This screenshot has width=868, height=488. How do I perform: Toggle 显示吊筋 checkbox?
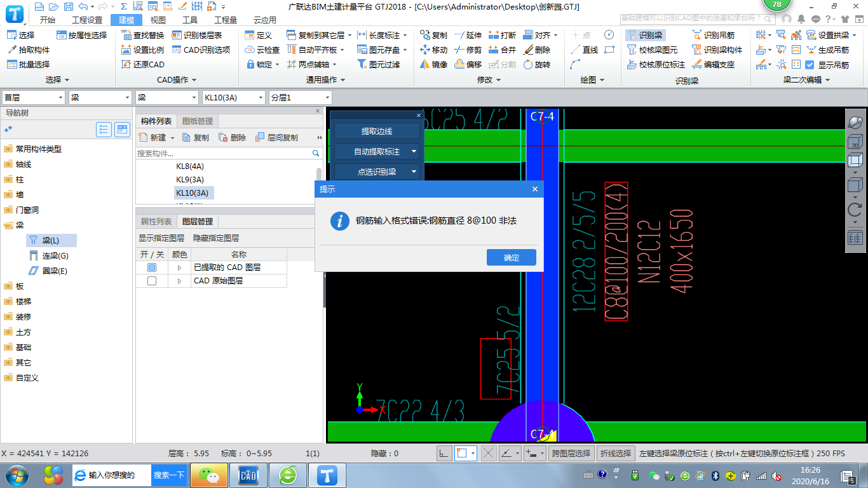point(810,65)
